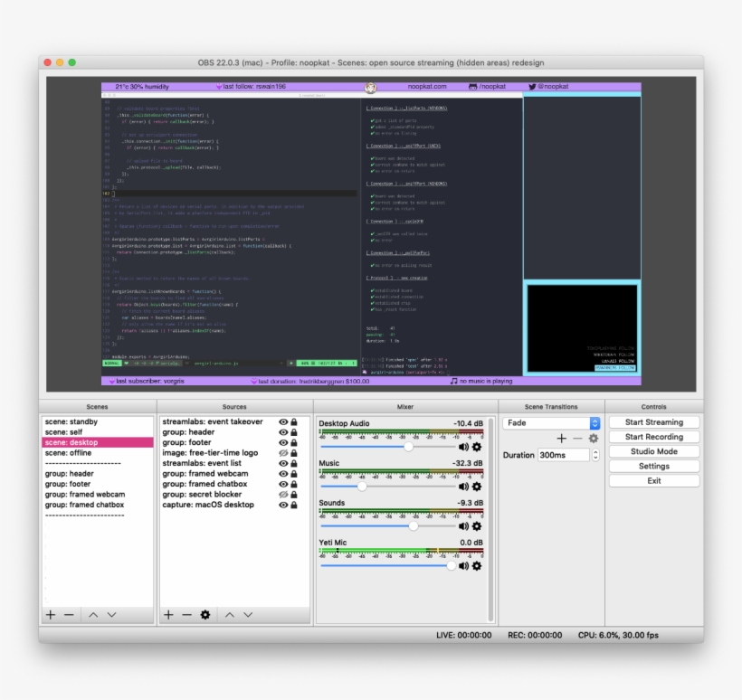The width and height of the screenshot is (742, 700).
Task: Select scene: standby in the Scenes list
Action: point(72,421)
